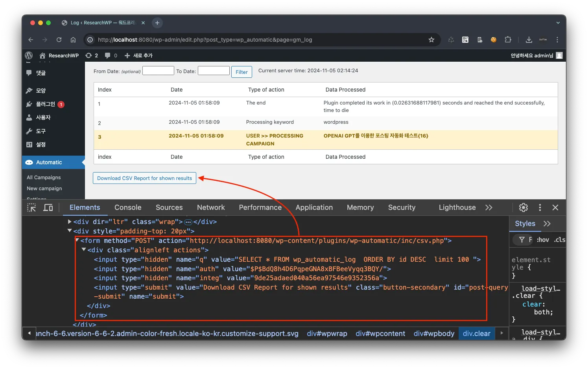
Task: Open a new browser tab
Action: coord(157,23)
